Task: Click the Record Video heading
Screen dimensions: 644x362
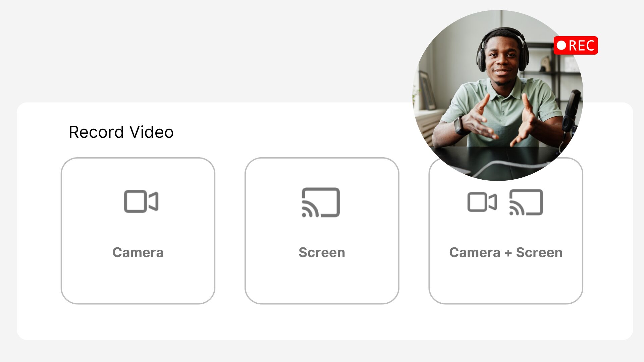Action: tap(121, 132)
